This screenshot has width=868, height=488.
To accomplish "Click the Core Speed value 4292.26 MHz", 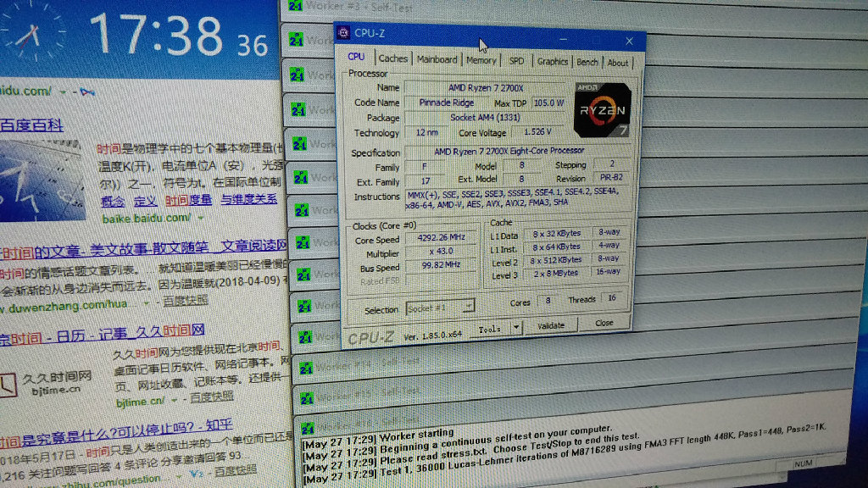I will (x=441, y=237).
